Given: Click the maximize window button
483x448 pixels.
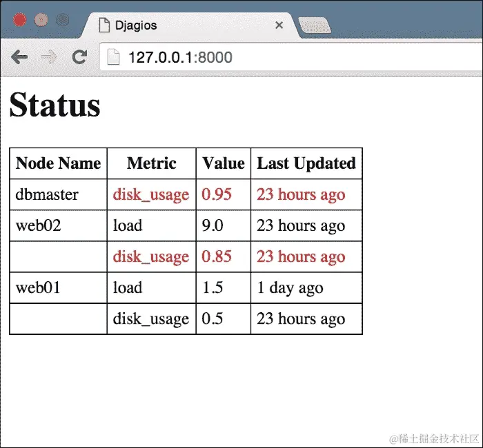Looking at the screenshot, I should tap(63, 20).
